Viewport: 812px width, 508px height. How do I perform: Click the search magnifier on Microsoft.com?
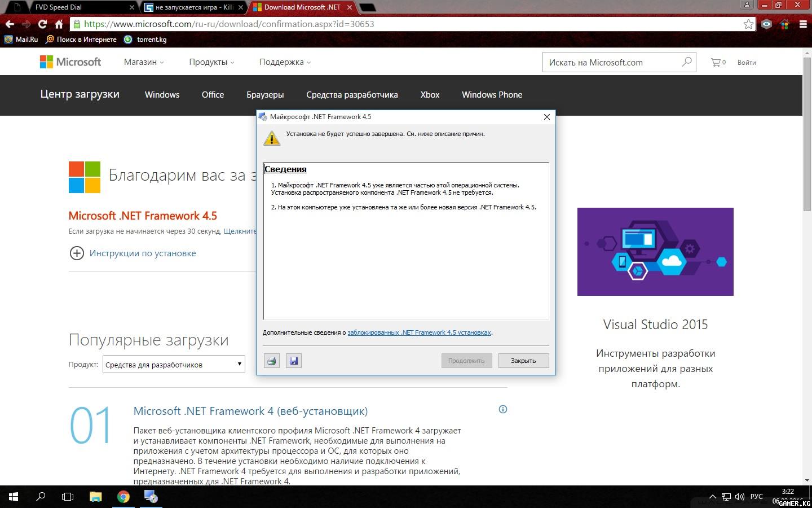click(x=686, y=62)
